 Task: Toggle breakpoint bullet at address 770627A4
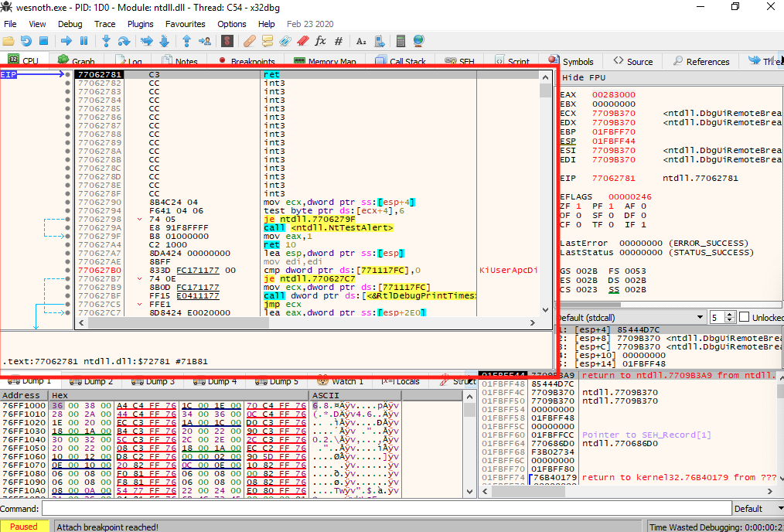[67, 245]
